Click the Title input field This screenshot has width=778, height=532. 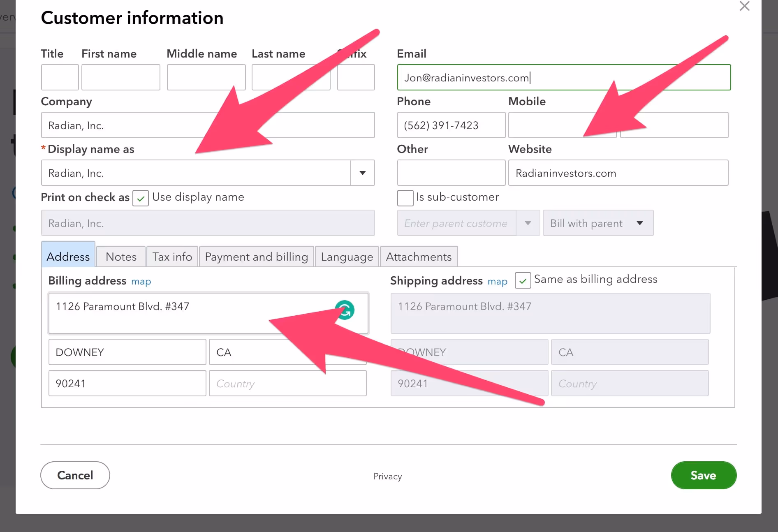click(60, 77)
